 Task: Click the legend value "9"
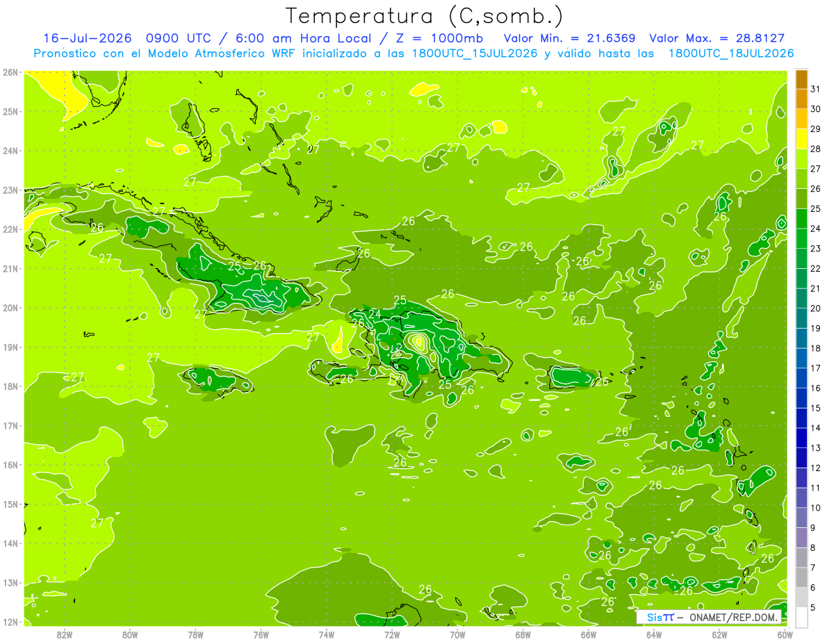point(813,528)
